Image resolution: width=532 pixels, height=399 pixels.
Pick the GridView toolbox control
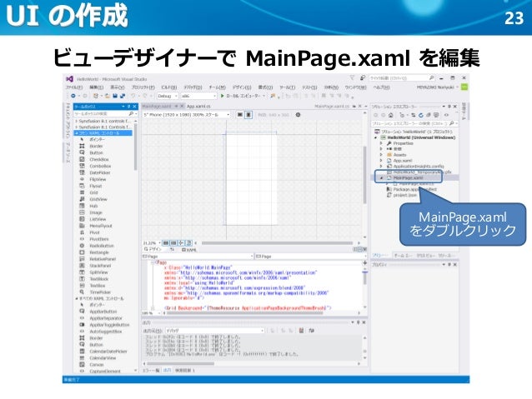(x=98, y=199)
